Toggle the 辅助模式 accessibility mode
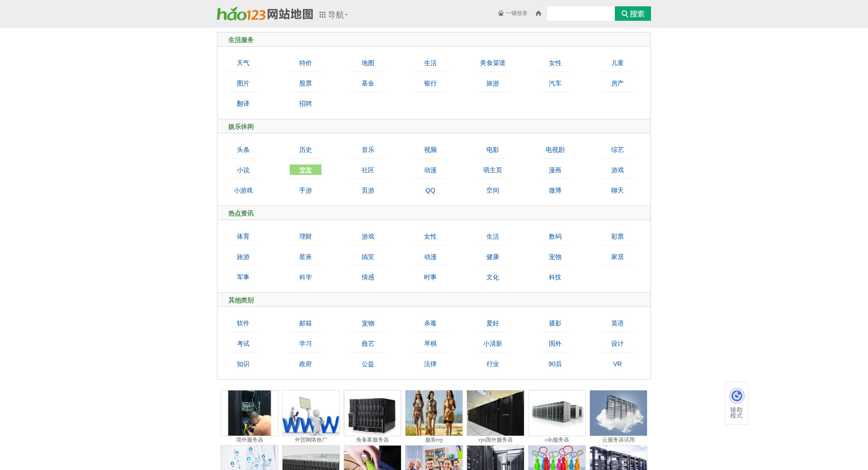This screenshot has width=868, height=470. pos(736,403)
